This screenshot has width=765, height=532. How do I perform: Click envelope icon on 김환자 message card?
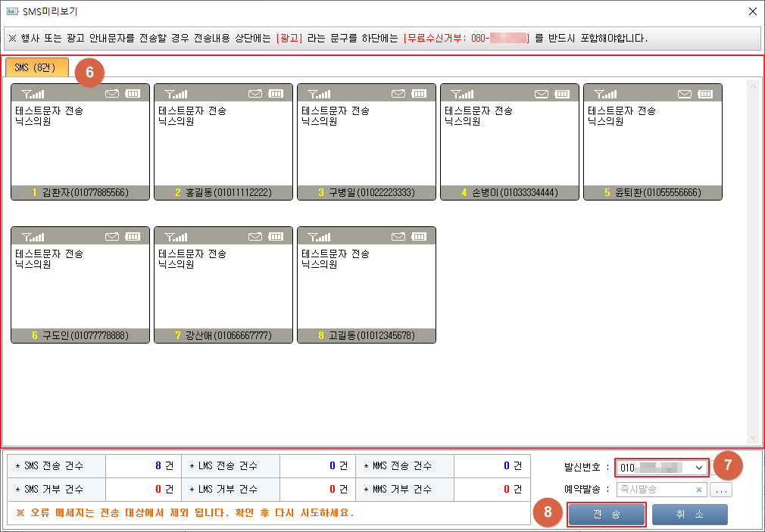tap(112, 94)
